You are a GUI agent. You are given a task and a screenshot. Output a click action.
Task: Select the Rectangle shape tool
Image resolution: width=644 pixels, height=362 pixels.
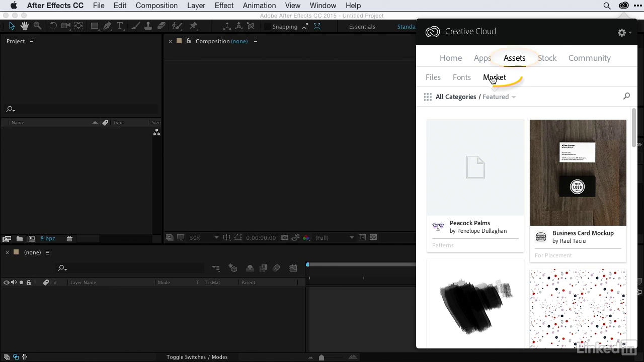coord(94,26)
